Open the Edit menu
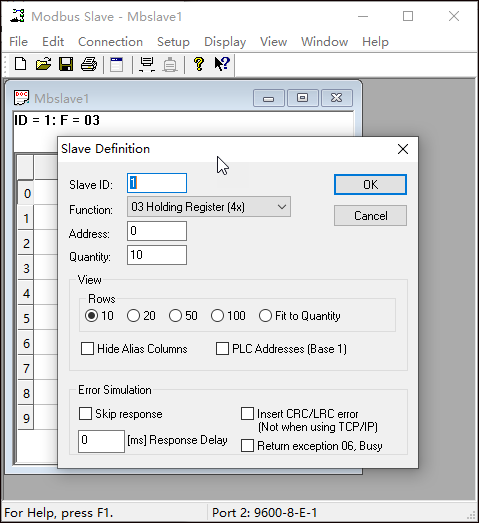This screenshot has width=479, height=523. pyautogui.click(x=53, y=42)
